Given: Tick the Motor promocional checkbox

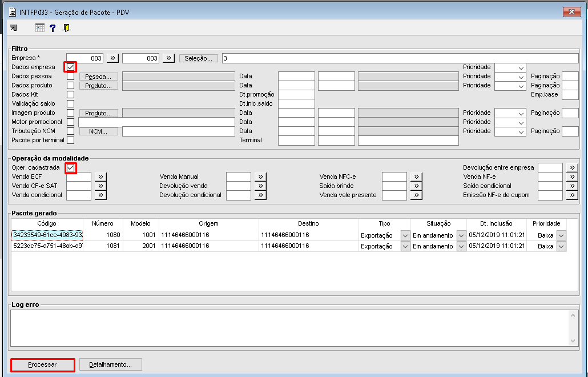Looking at the screenshot, I should (x=70, y=122).
